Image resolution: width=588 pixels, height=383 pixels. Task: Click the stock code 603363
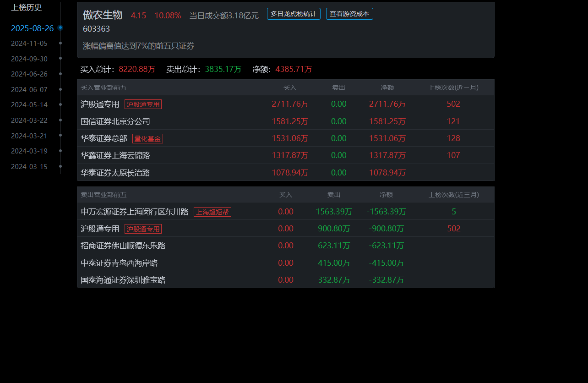tap(96, 29)
